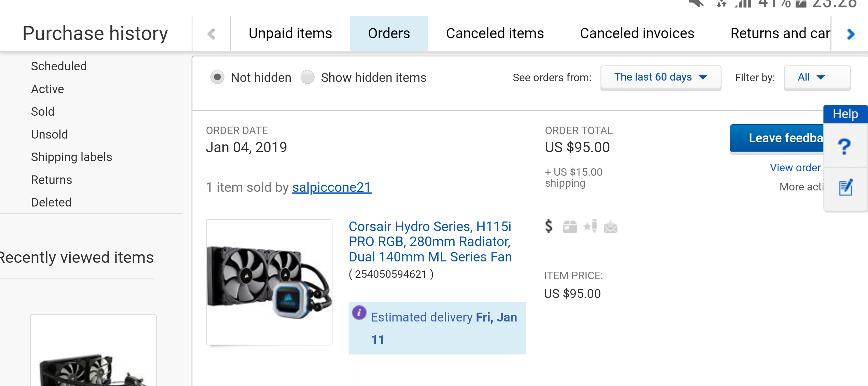This screenshot has width=868, height=386.
Task: Open the Filter by All dropdown
Action: [x=817, y=77]
